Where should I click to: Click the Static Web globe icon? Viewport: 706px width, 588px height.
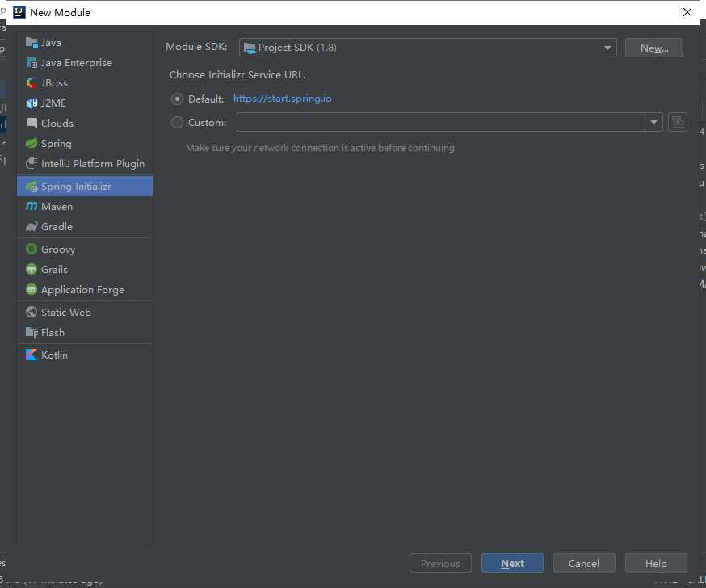[32, 312]
